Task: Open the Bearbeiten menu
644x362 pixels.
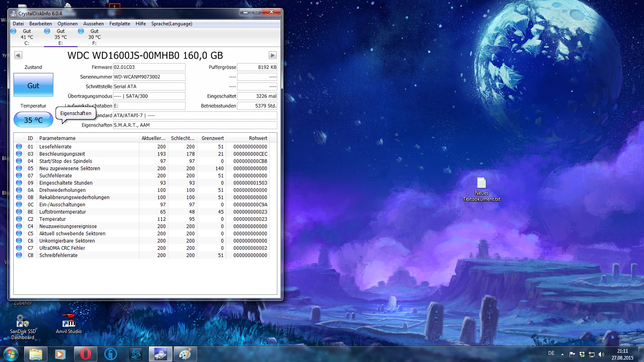Action: [41, 24]
